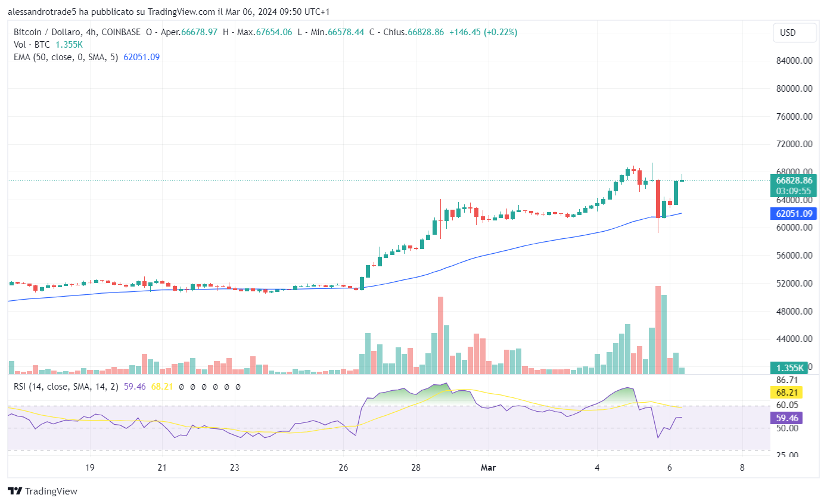Click the blue 62051.09 value in EMA legend
The image size is (827, 504).
click(x=141, y=57)
